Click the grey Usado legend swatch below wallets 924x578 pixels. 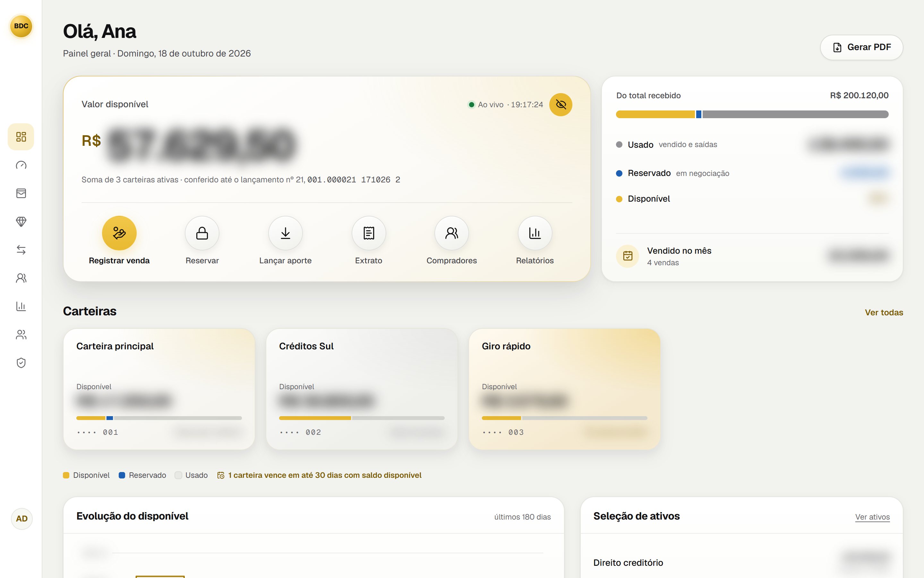178,475
